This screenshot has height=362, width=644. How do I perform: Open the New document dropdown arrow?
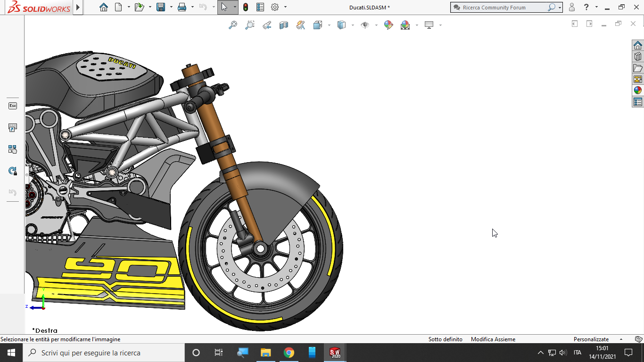point(129,7)
